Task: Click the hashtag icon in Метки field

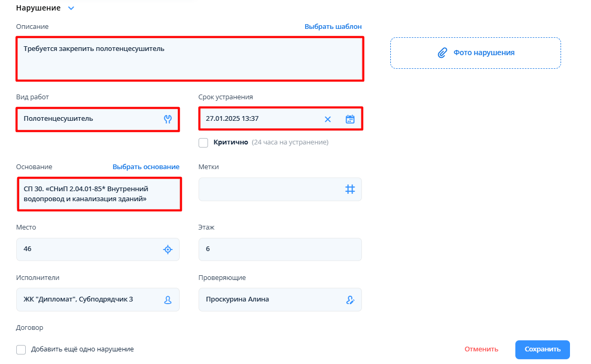Action: pos(350,189)
